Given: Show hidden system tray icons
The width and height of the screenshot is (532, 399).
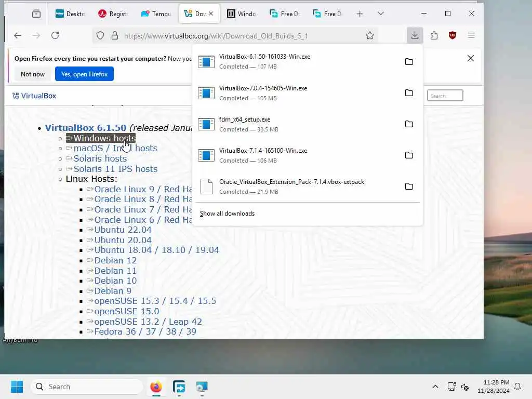Looking at the screenshot, I should tap(435, 387).
